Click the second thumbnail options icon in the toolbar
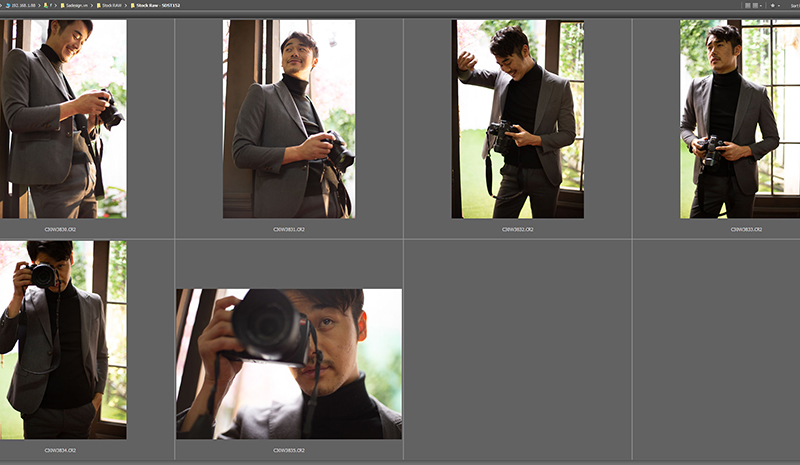 (755, 6)
